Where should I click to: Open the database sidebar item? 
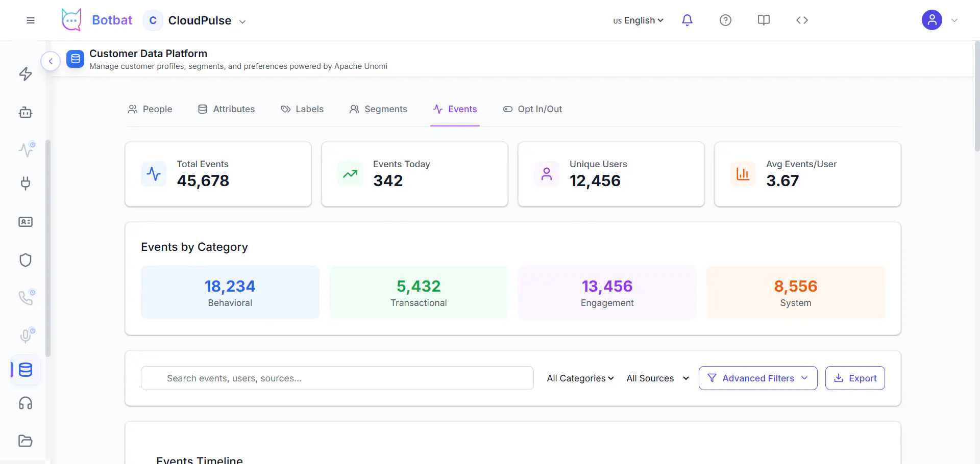click(x=26, y=370)
